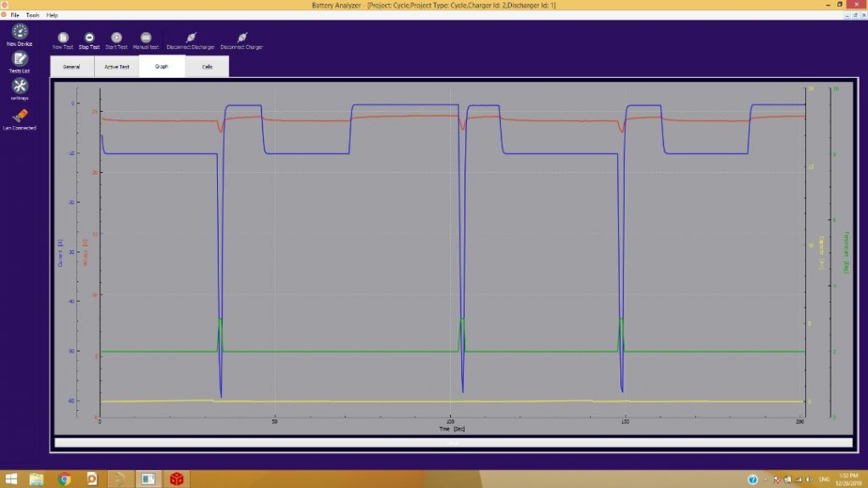868x488 pixels.
Task: Create a new test with New Test
Action: point(63,38)
